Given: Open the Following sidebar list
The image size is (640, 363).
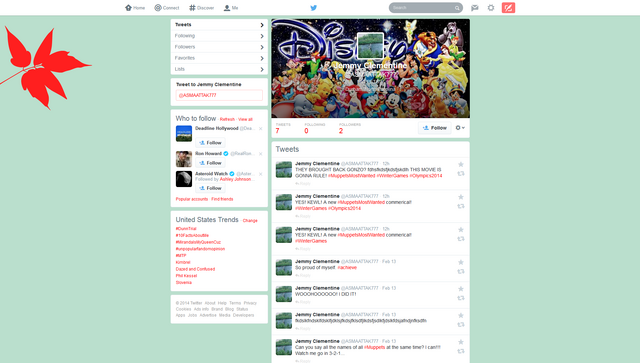Looking at the screenshot, I should [219, 36].
